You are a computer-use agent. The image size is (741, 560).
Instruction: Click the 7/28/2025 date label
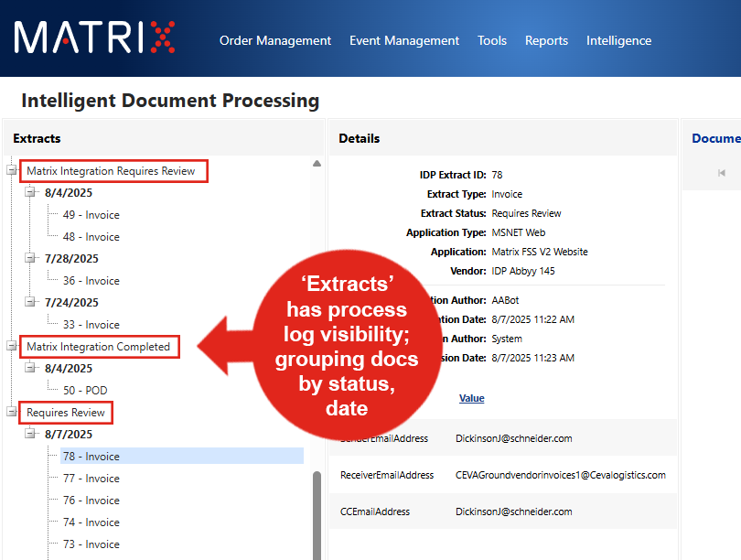pos(71,259)
